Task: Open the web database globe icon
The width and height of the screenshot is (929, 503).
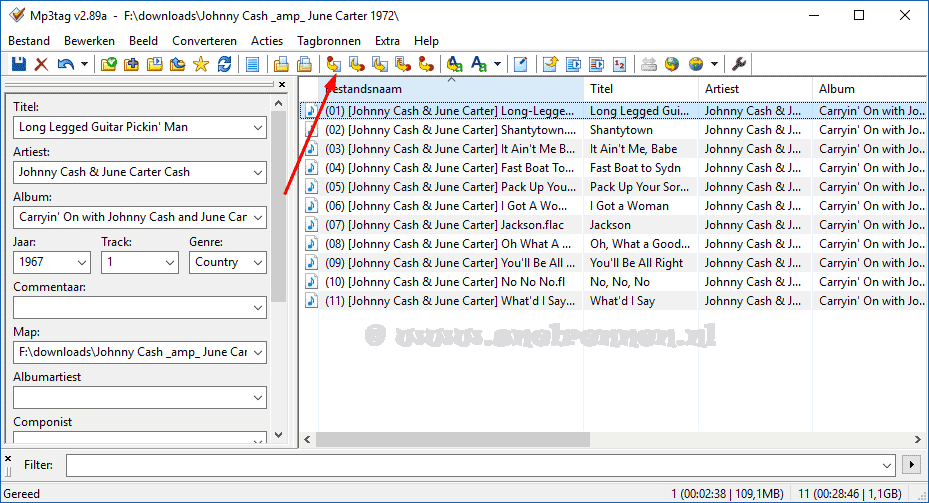Action: 672,64
